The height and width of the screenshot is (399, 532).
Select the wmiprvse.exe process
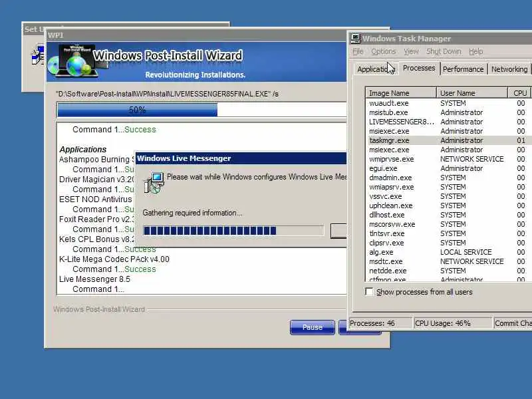tap(448, 159)
